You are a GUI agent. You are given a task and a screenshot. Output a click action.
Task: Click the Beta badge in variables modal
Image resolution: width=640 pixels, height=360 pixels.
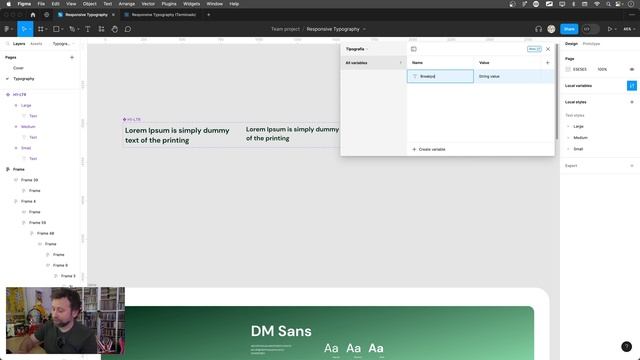pos(534,49)
